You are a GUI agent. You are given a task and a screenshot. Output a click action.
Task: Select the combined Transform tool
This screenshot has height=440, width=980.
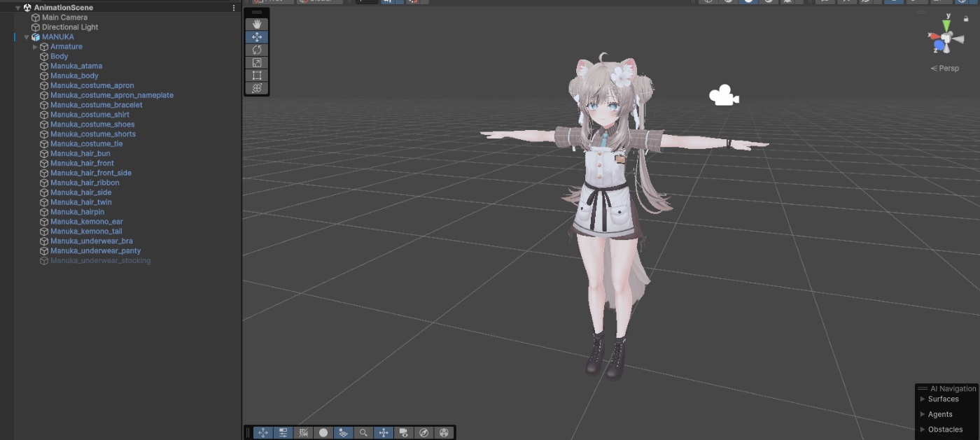[x=257, y=88]
